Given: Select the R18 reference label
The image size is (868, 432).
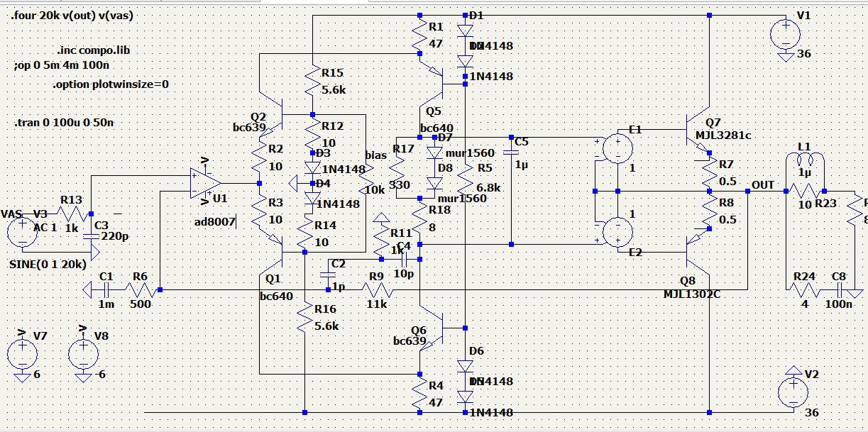Looking at the screenshot, I should 439,210.
